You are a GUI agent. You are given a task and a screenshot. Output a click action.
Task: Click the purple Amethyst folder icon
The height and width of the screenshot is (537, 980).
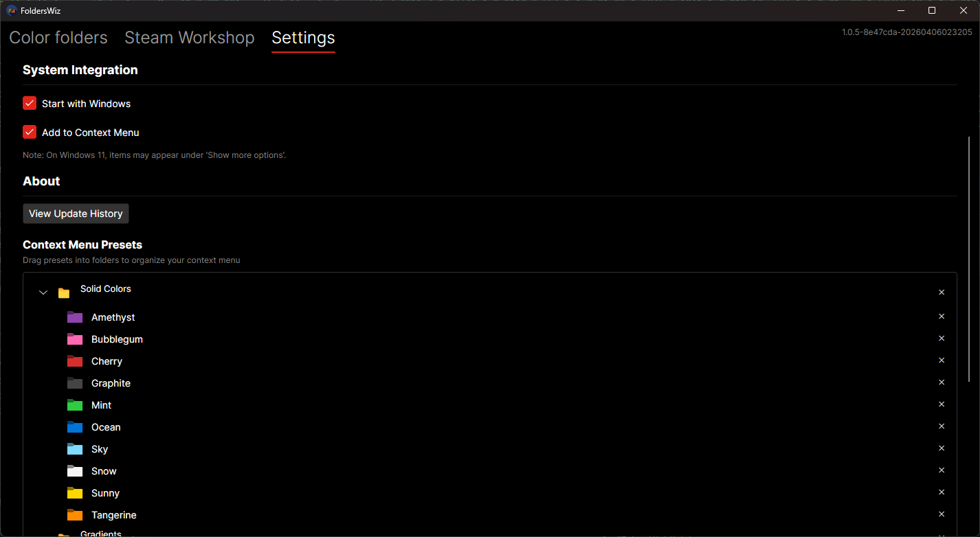[75, 317]
